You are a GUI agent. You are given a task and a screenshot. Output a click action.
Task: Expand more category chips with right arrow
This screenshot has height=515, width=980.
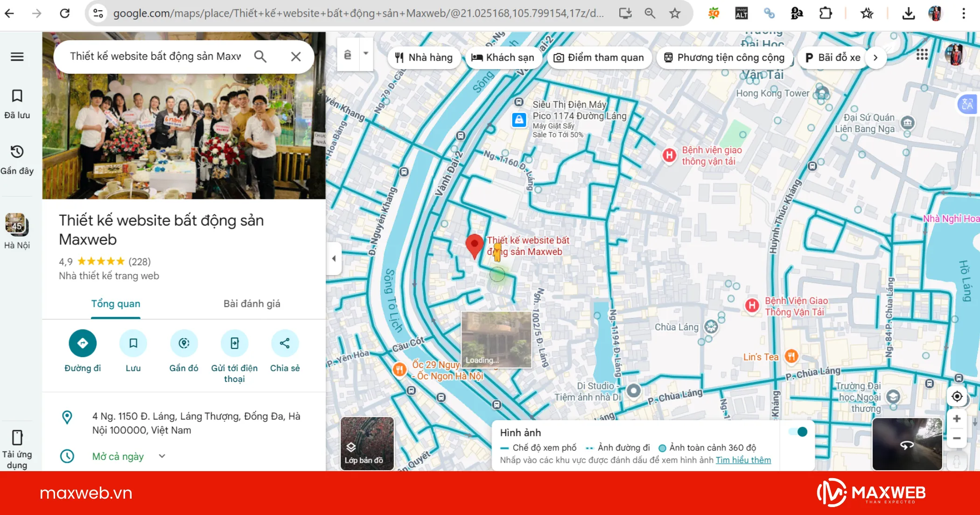(x=876, y=57)
